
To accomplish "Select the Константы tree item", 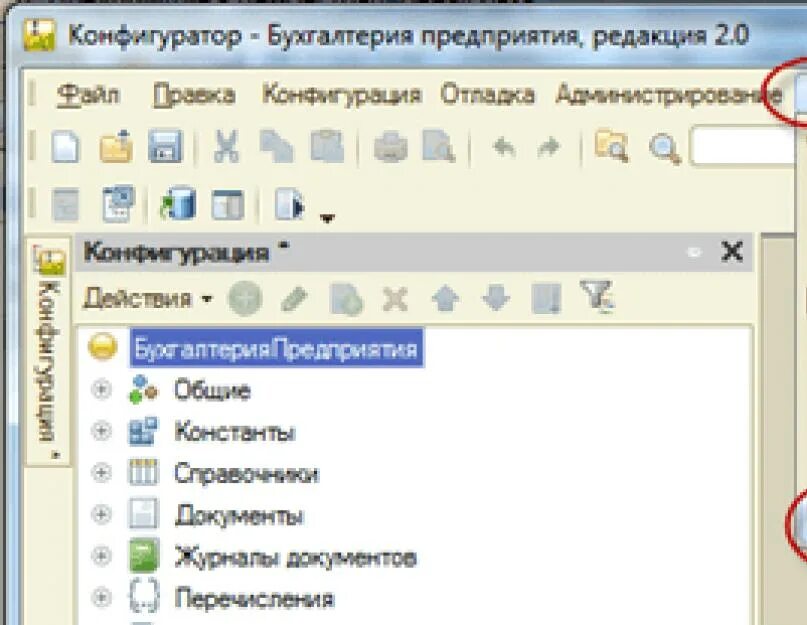I will (x=235, y=431).
